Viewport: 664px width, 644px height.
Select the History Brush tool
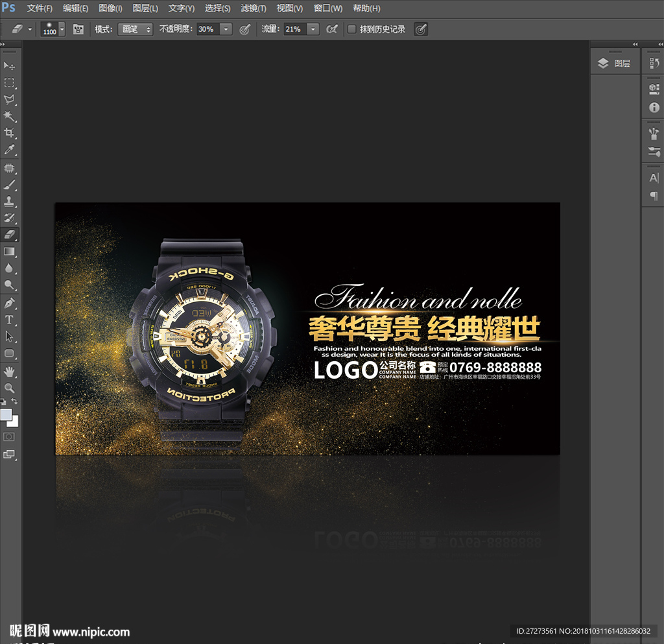9,218
